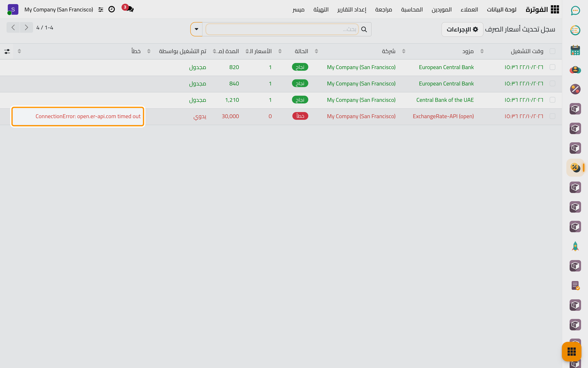Sort by الحالة column header
The height and width of the screenshot is (368, 588).
click(x=301, y=51)
